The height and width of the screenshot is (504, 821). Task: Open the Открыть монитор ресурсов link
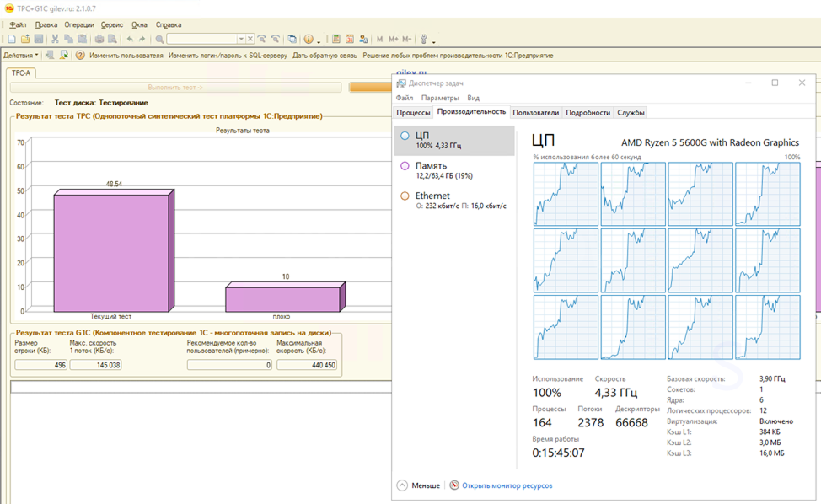(x=507, y=485)
